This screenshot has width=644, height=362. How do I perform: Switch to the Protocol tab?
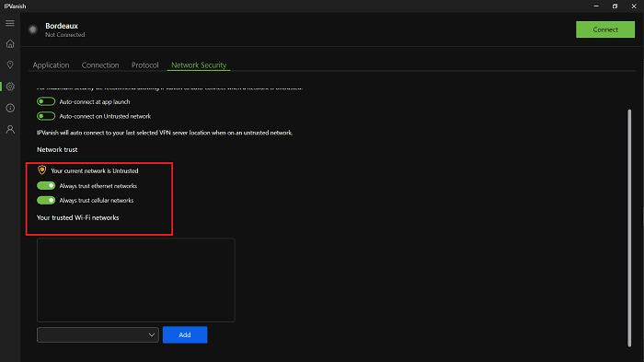tap(145, 65)
